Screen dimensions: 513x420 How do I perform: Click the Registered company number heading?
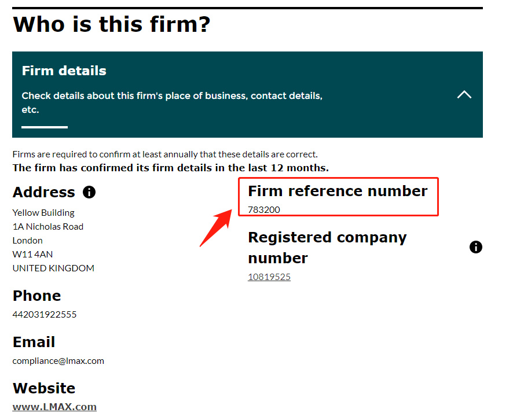coord(327,248)
